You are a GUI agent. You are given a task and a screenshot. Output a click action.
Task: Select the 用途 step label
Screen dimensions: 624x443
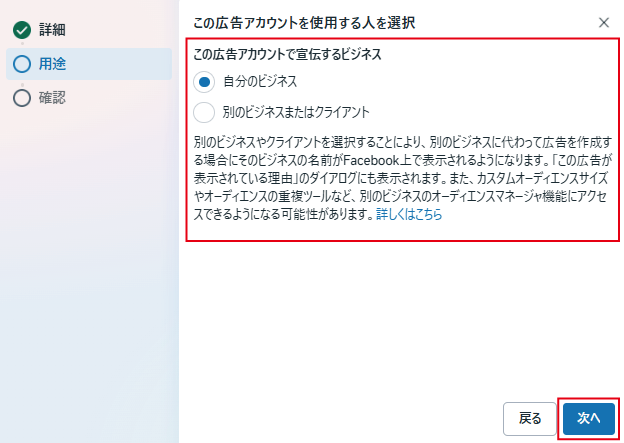click(x=52, y=64)
